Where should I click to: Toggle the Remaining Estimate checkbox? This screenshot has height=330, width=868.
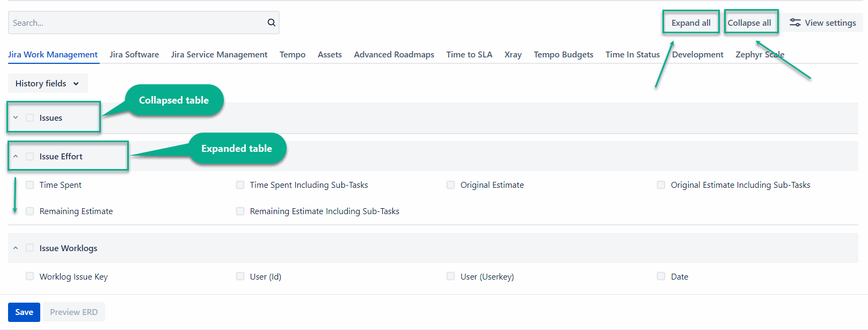coord(30,211)
